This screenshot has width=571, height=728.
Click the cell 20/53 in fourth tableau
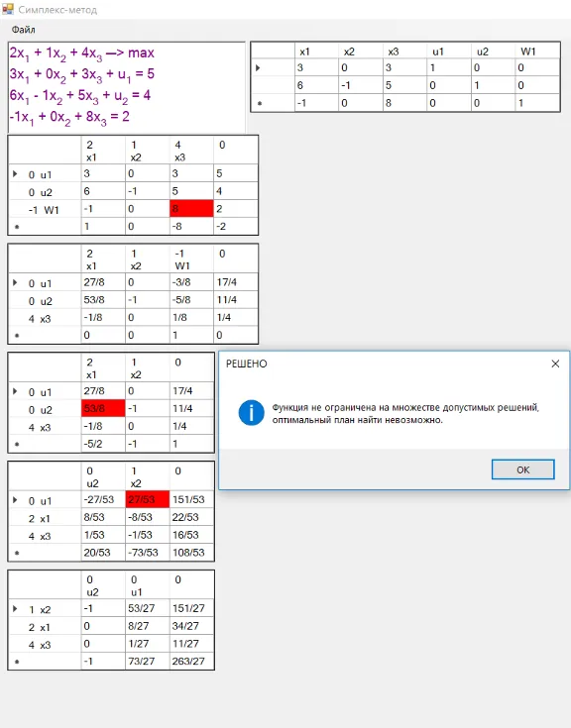[103, 553]
